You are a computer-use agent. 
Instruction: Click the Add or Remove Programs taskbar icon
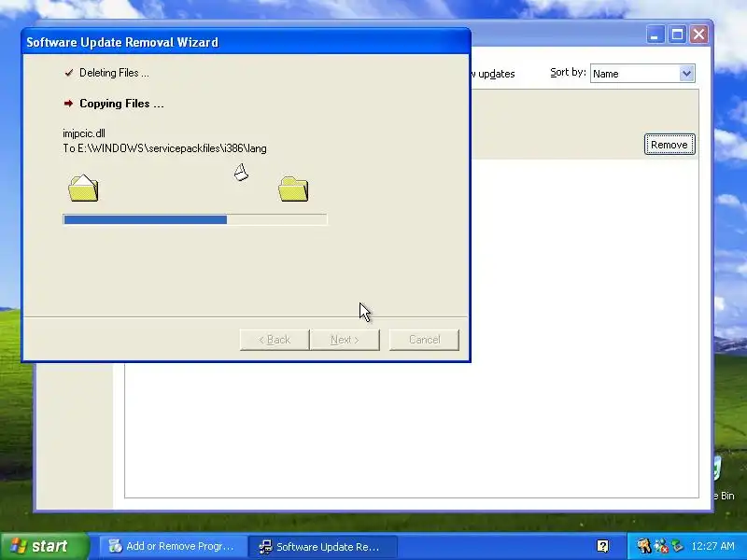(x=115, y=546)
